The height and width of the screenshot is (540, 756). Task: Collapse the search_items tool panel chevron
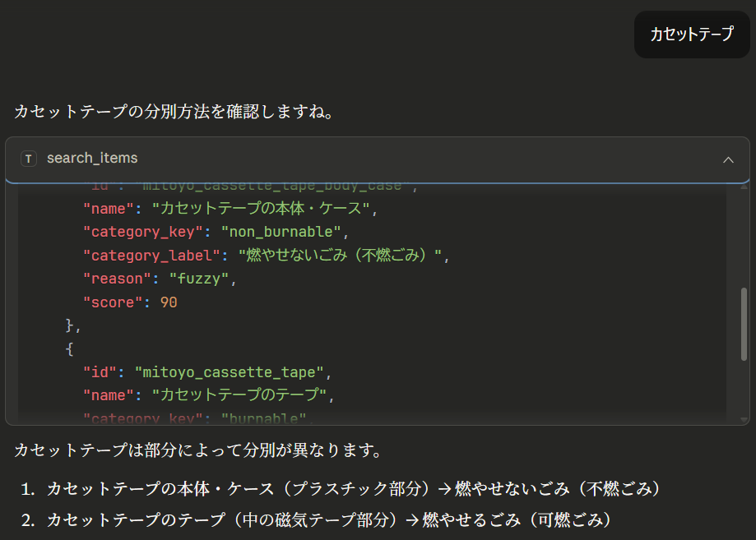(728, 159)
